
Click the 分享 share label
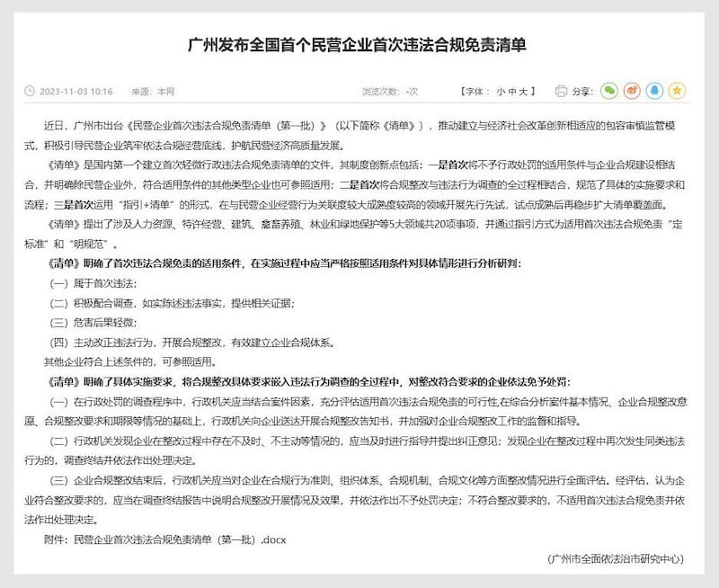coord(582,91)
